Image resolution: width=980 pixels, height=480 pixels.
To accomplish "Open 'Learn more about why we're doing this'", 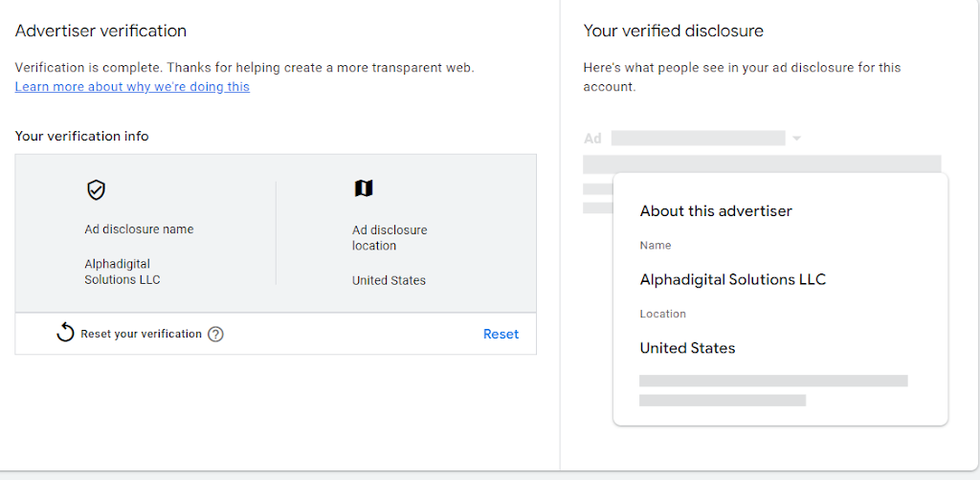I will click(132, 87).
